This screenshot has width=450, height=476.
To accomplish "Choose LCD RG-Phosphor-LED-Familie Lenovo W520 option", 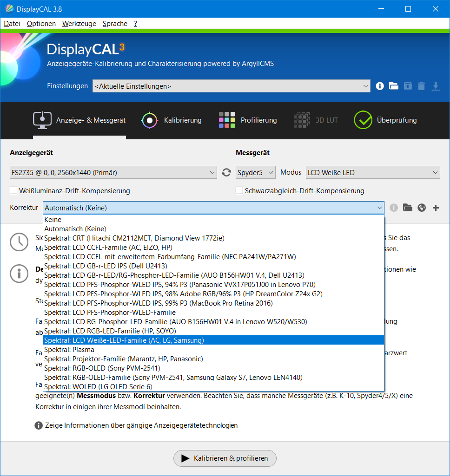I will [213, 322].
